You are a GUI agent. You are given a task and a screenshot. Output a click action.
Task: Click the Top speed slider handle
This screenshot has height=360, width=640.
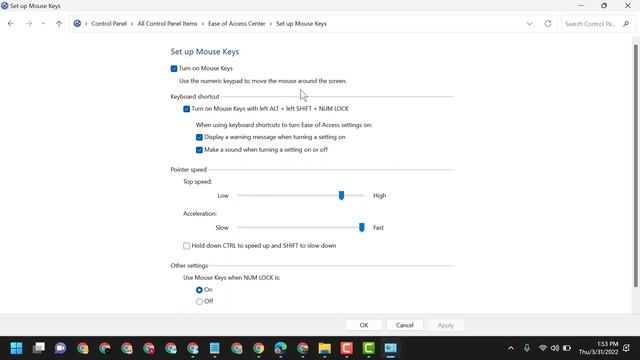pyautogui.click(x=341, y=196)
